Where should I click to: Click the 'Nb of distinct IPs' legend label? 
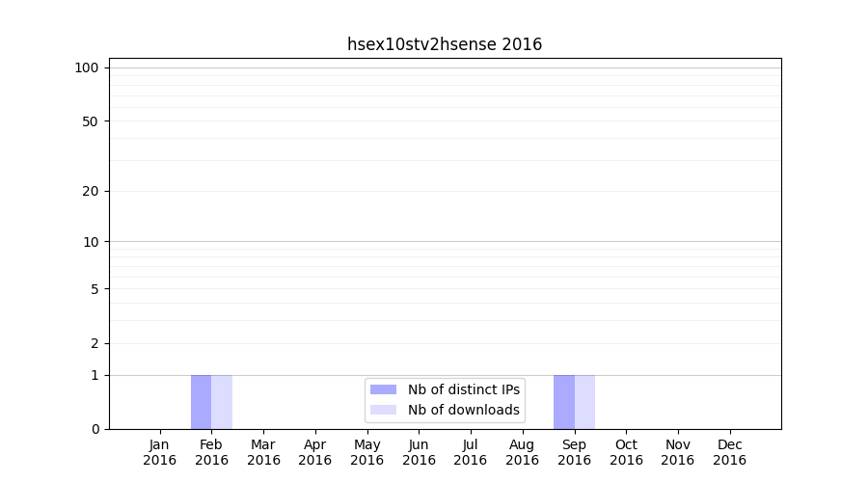pos(464,389)
